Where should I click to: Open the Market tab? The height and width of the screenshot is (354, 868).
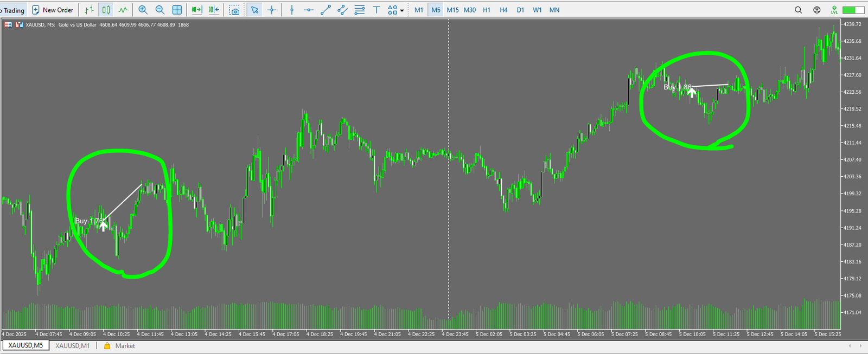[125, 346]
